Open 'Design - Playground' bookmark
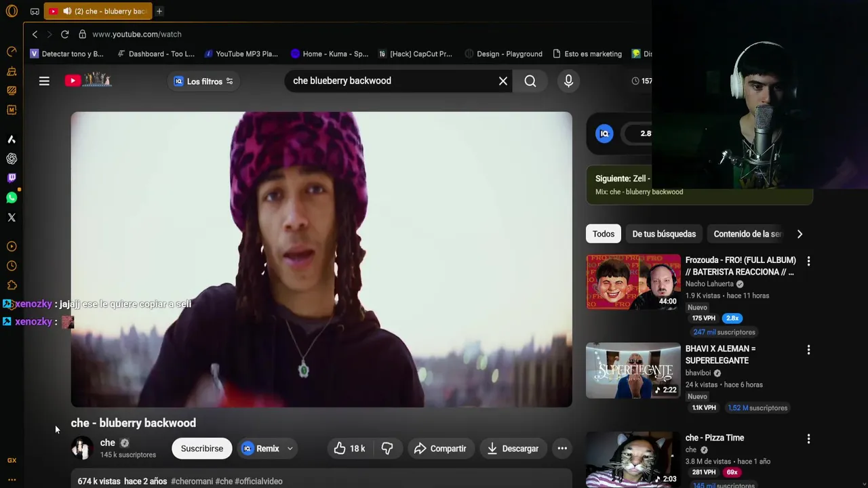This screenshot has height=488, width=868. point(503,54)
